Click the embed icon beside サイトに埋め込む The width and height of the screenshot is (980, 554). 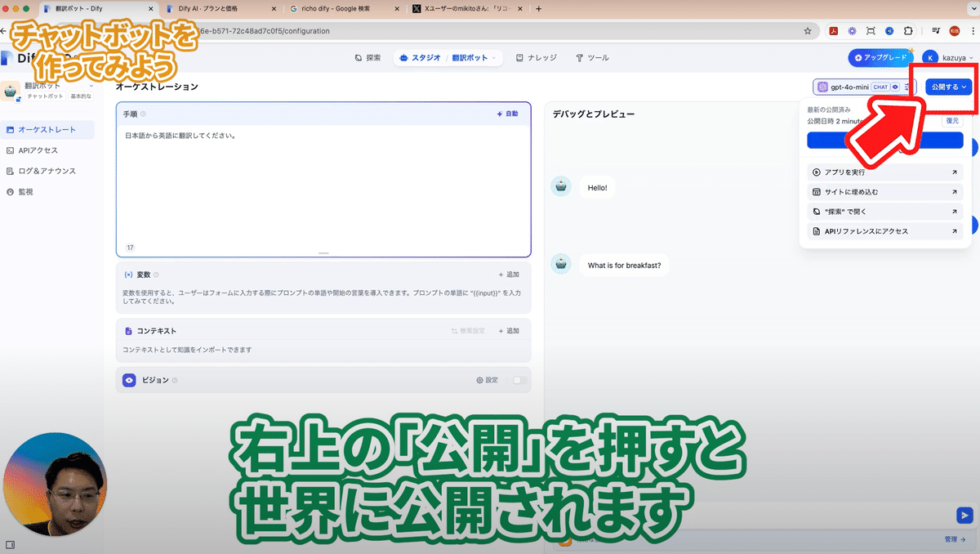pyautogui.click(x=817, y=192)
